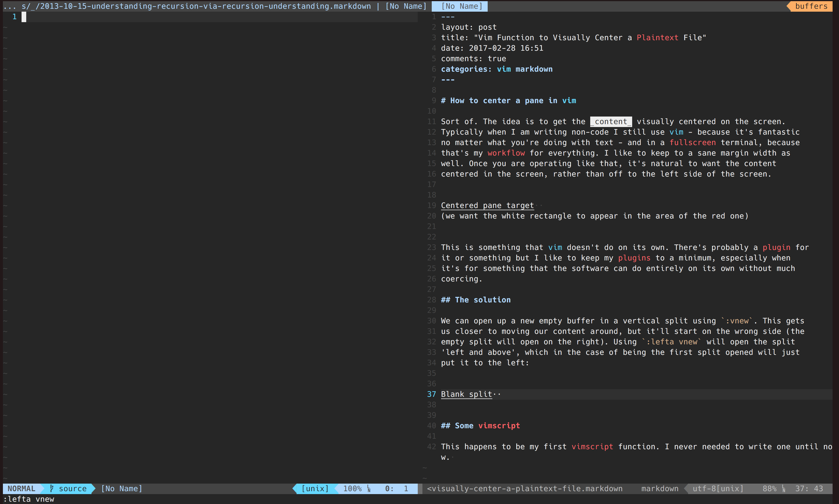Click utf-8[unix] encoding indicator
Image resolution: width=839 pixels, height=504 pixels.
point(718,488)
